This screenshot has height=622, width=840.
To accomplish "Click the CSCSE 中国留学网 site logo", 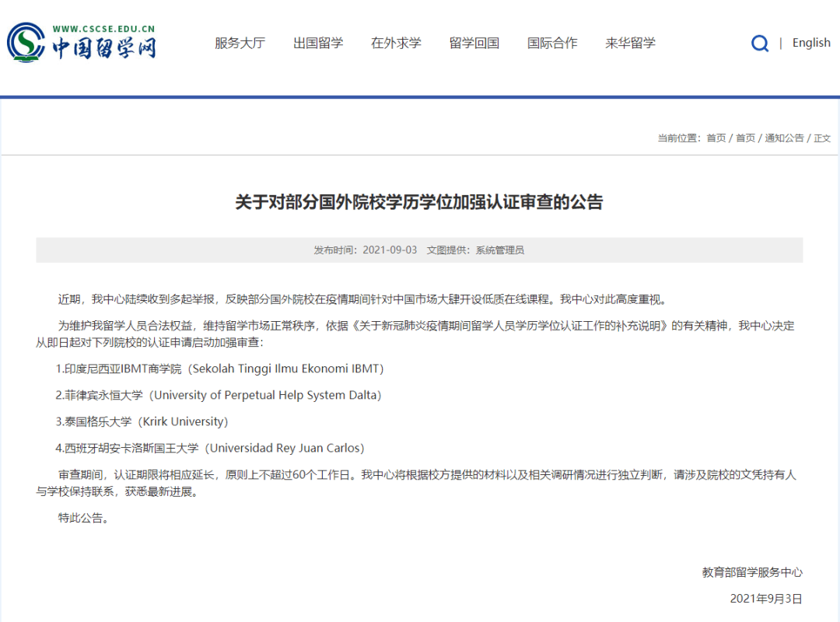I will [82, 42].
